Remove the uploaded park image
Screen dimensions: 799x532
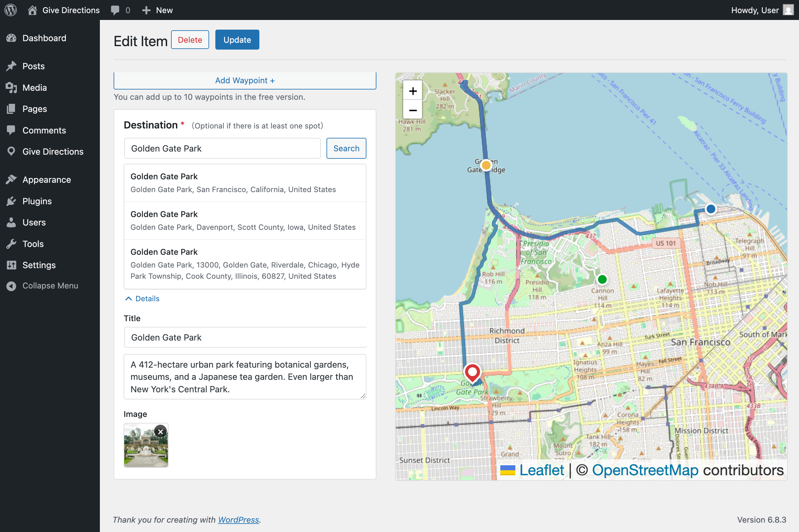coord(160,432)
